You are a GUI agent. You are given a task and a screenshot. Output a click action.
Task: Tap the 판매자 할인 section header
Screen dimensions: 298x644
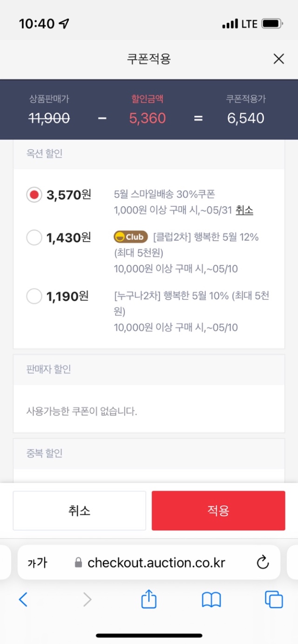[x=149, y=369]
